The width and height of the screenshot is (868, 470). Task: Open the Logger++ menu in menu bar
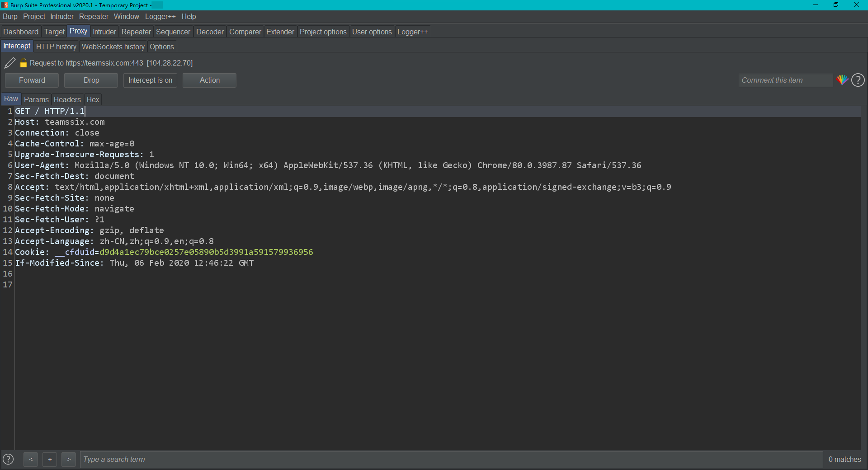[160, 17]
